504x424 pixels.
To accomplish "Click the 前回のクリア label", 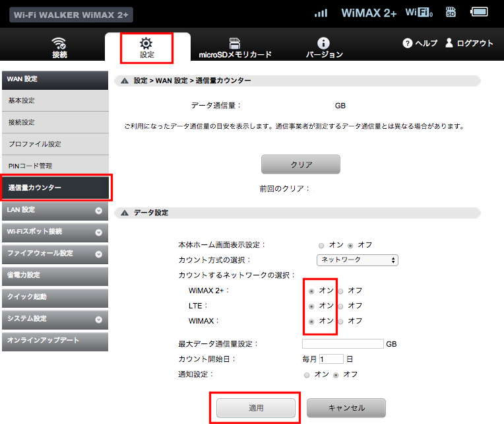I will point(284,188).
